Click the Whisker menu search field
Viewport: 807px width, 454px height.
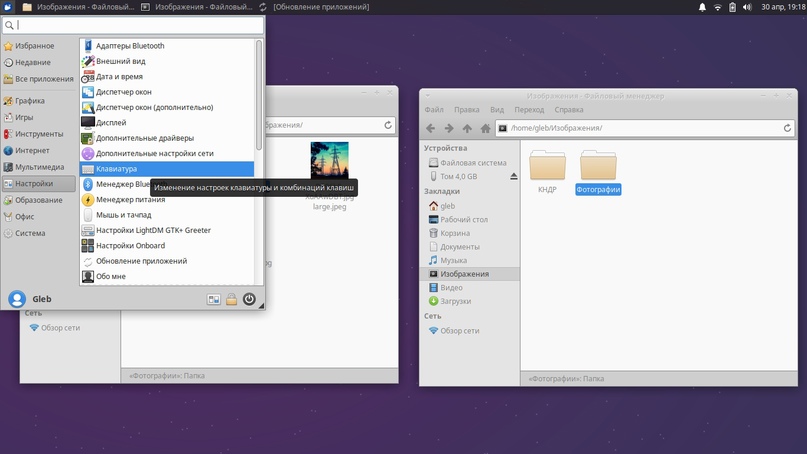point(132,25)
